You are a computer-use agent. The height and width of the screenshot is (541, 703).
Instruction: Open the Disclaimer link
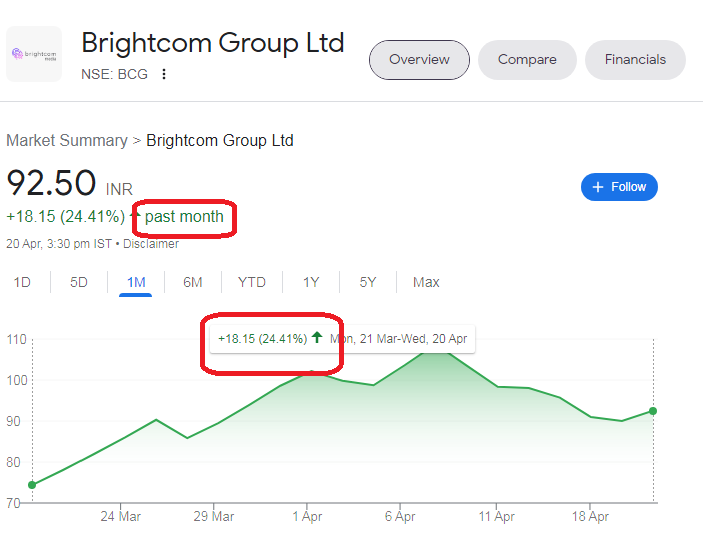pyautogui.click(x=151, y=244)
